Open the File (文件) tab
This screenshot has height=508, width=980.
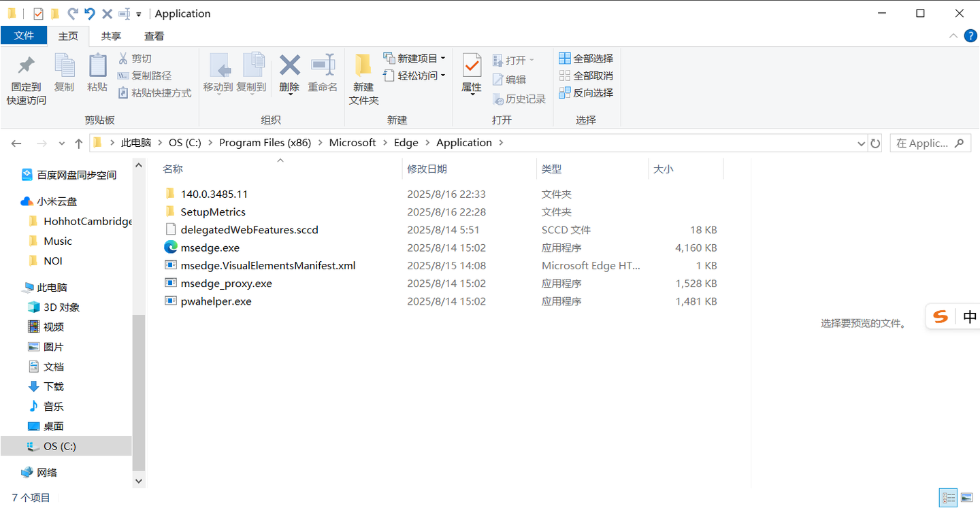[x=24, y=35]
